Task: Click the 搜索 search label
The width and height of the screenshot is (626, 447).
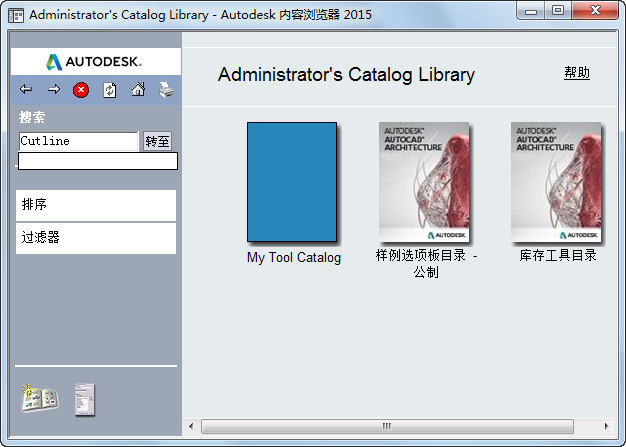Action: 32,117
